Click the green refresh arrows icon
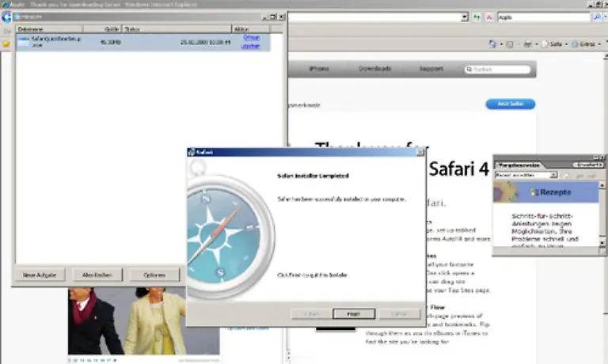Viewport: 608px width, 364px height. [x=477, y=17]
